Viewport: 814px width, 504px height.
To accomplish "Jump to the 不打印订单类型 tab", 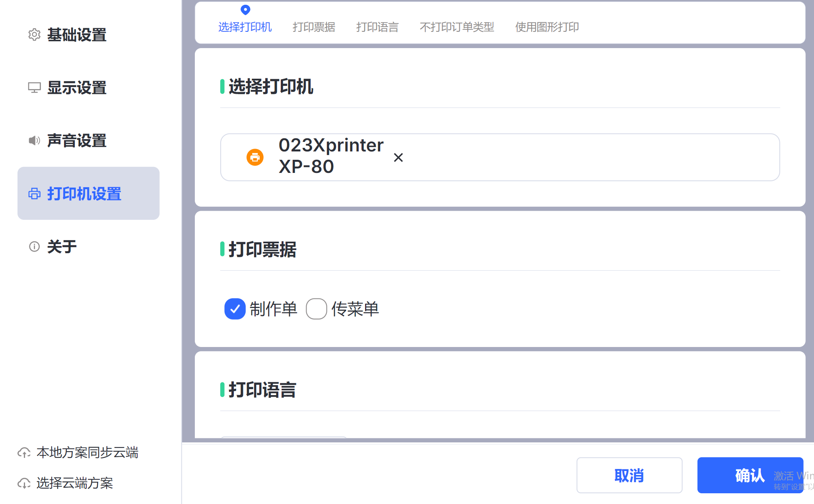I will (457, 27).
